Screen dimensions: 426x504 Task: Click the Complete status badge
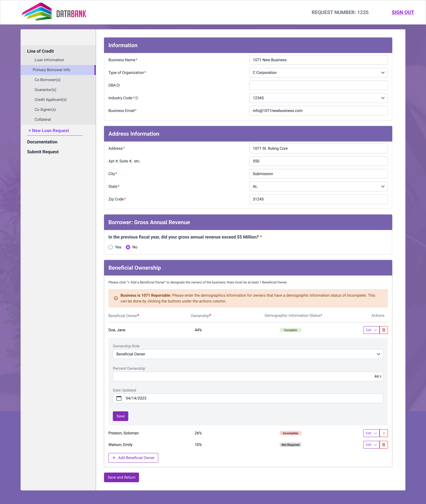tap(290, 330)
